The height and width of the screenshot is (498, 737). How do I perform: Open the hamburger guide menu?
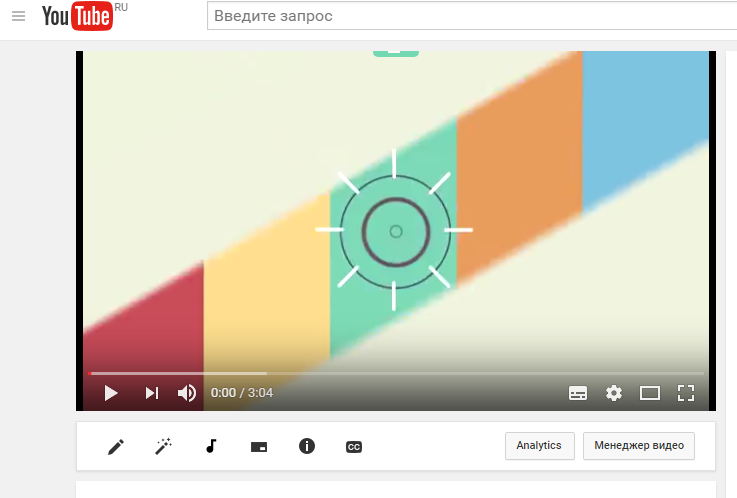pos(18,16)
